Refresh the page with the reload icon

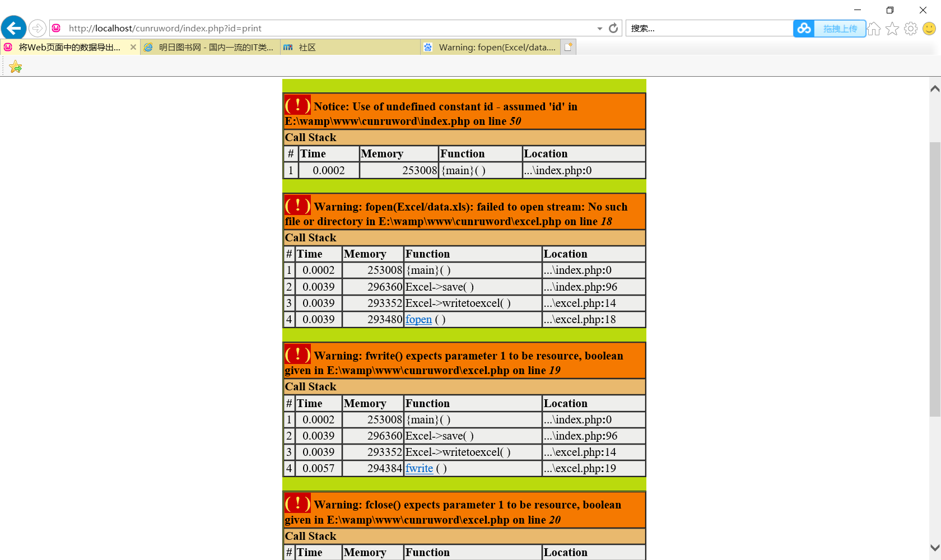613,28
